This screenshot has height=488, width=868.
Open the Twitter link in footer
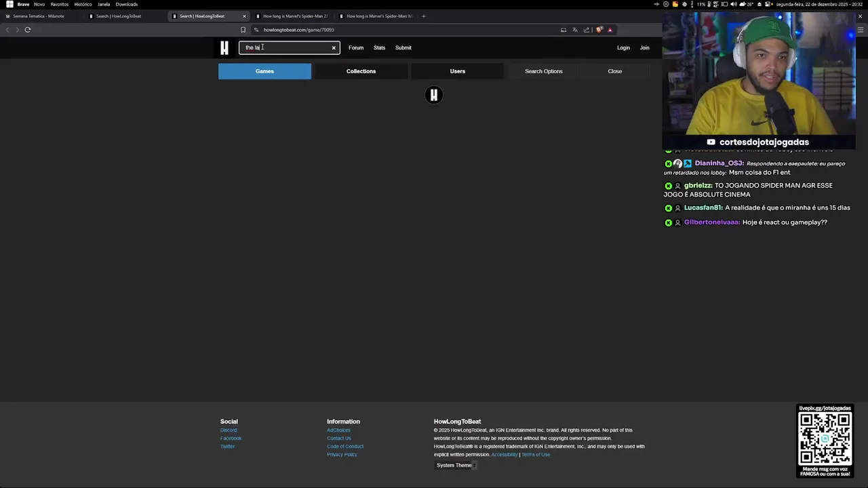point(227,447)
